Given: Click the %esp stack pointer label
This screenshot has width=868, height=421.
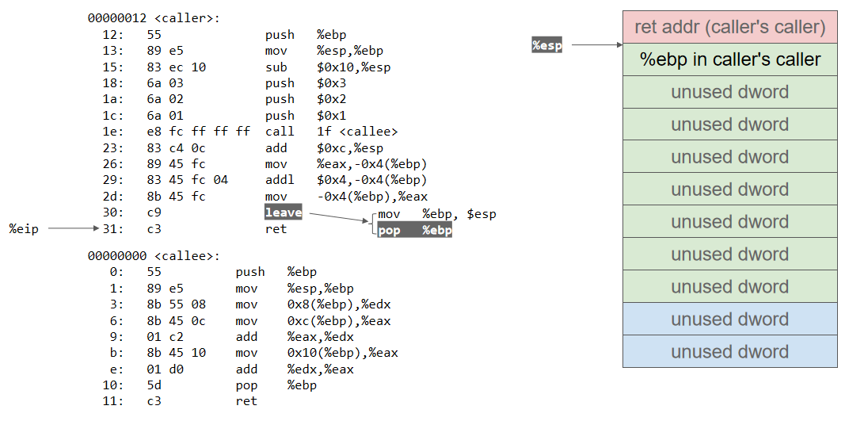Looking at the screenshot, I should 546,45.
